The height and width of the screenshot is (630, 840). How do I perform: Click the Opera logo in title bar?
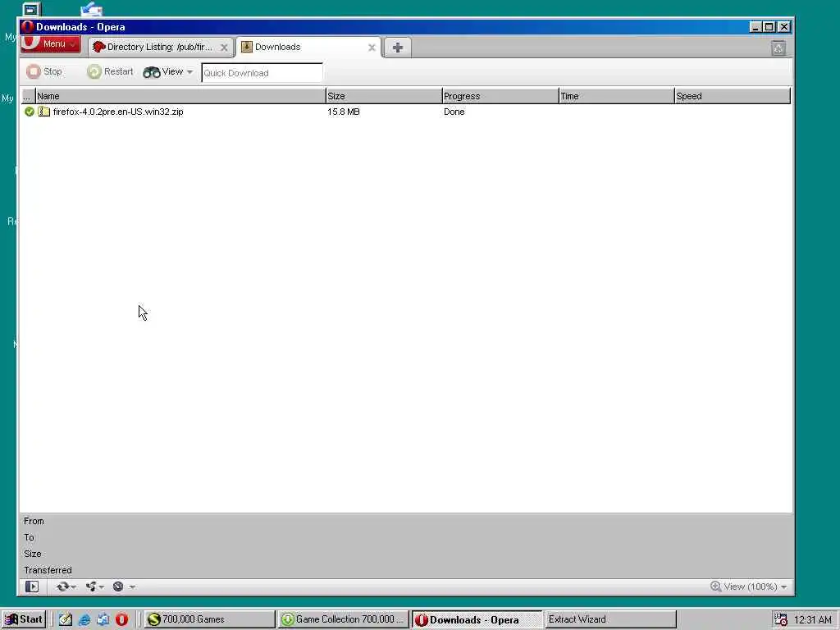(x=28, y=27)
